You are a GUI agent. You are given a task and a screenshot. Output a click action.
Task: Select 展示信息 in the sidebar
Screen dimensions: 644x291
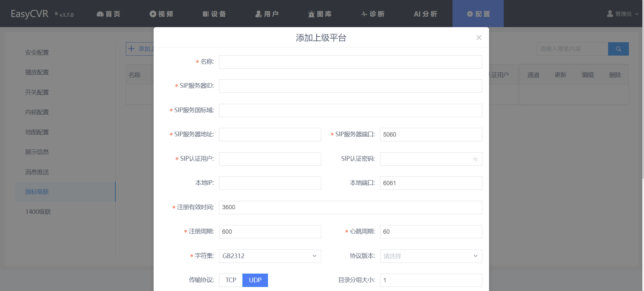(65, 152)
